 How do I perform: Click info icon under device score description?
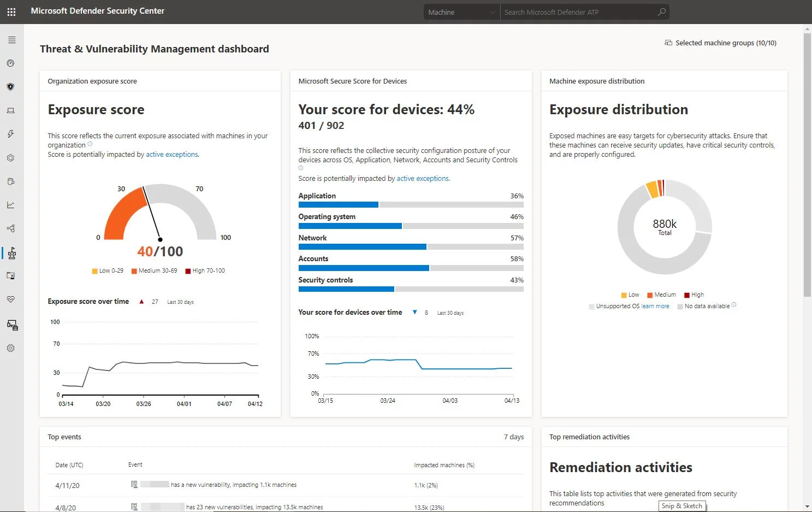pos(300,168)
